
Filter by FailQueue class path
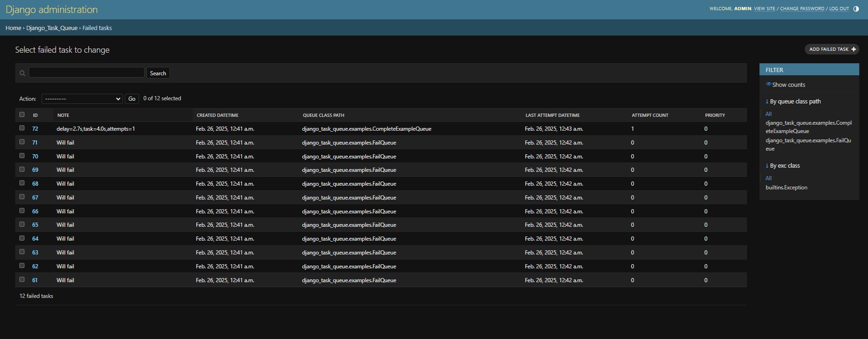(808, 145)
